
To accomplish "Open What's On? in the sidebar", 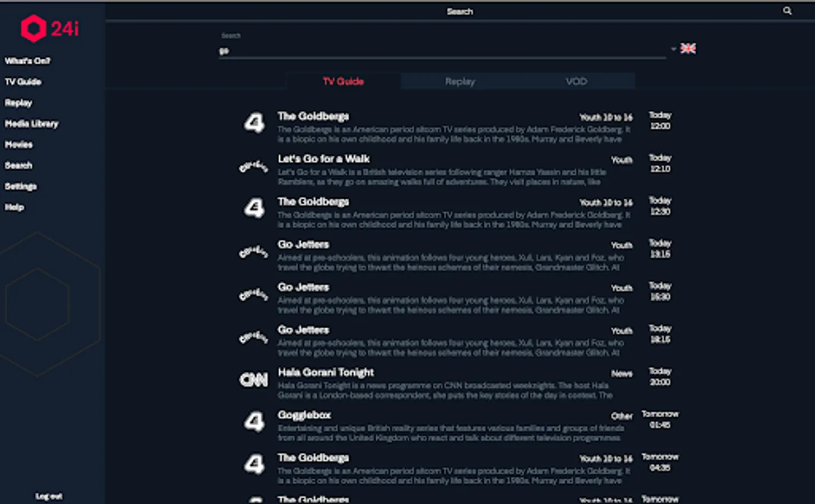I will click(27, 60).
